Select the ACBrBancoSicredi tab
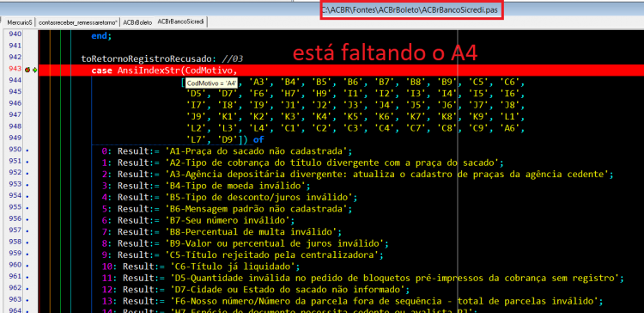644x313 pixels. tap(180, 21)
